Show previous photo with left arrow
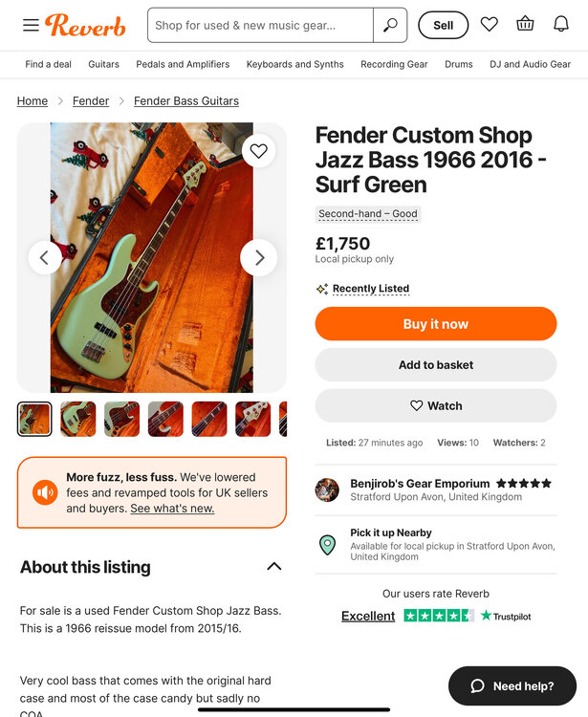This screenshot has height=717, width=588. [45, 258]
